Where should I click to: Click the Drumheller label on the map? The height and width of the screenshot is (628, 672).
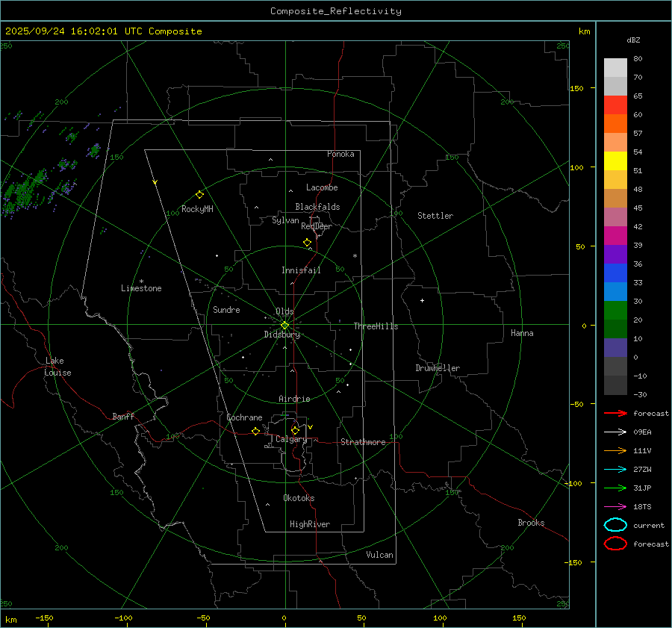click(x=438, y=368)
